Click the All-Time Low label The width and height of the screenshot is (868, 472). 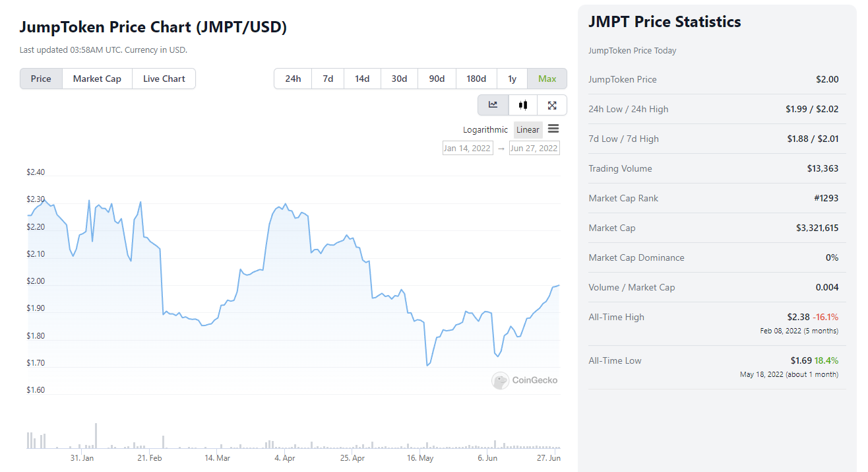[x=615, y=360]
